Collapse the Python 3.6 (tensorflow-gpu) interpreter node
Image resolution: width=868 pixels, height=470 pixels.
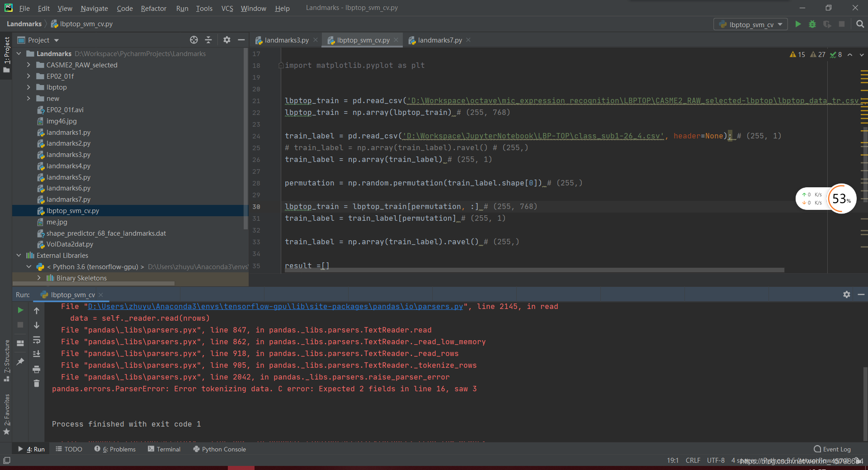(x=28, y=266)
